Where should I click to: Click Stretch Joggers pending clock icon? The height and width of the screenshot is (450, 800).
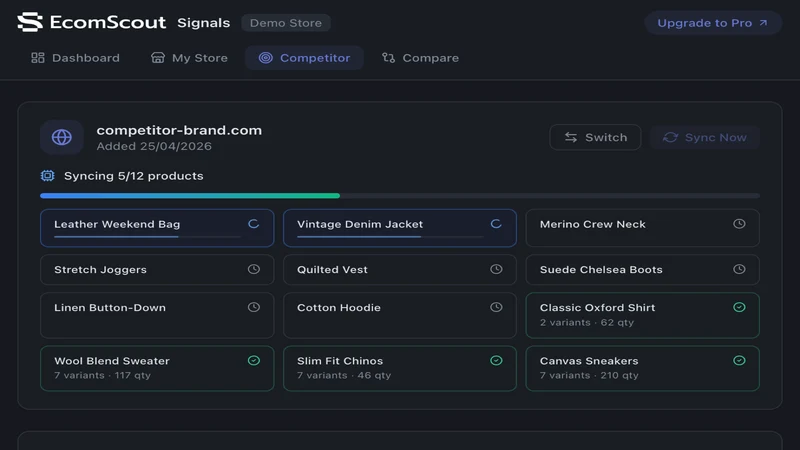[254, 269]
